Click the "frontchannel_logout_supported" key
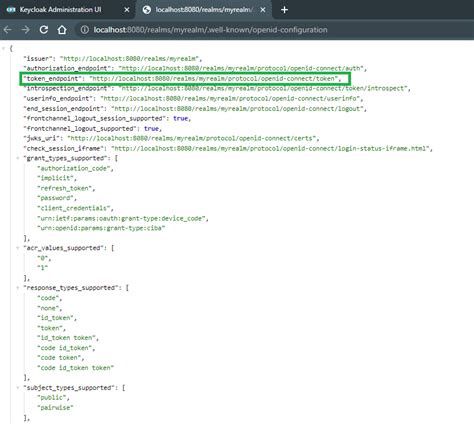This screenshot has width=474, height=424. click(x=80, y=129)
